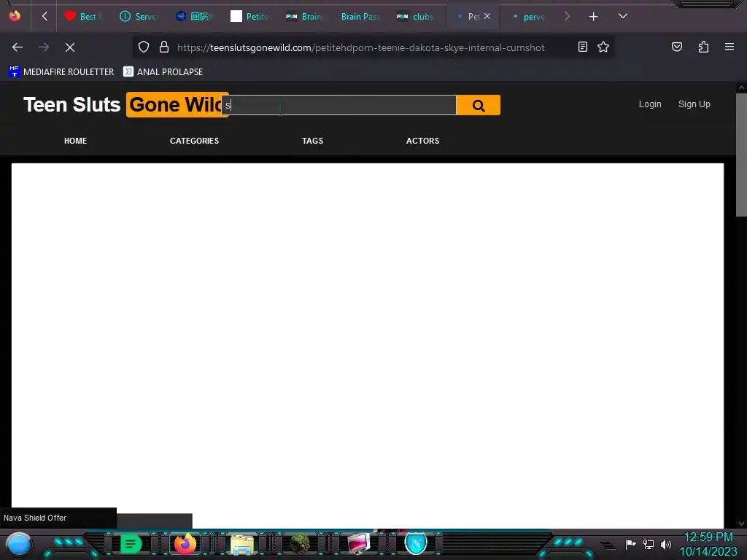The image size is (747, 560).
Task: Open the green app icon on taskbar
Action: tap(131, 544)
